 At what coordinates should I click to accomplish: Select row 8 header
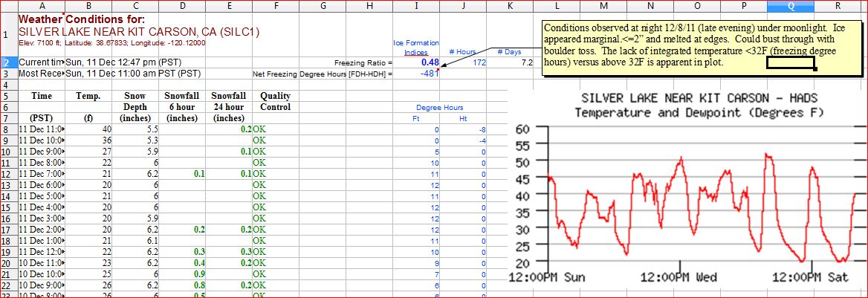click(9, 129)
